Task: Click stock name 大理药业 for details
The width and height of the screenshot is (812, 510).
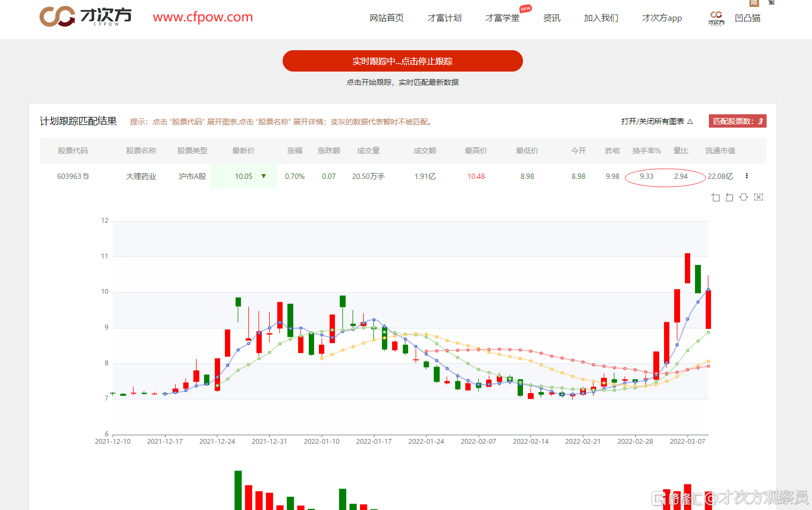Action: (141, 176)
